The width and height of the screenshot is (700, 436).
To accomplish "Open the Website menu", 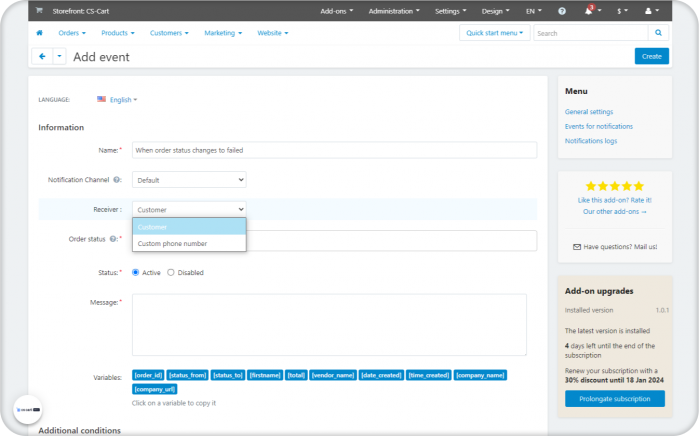I will (273, 33).
